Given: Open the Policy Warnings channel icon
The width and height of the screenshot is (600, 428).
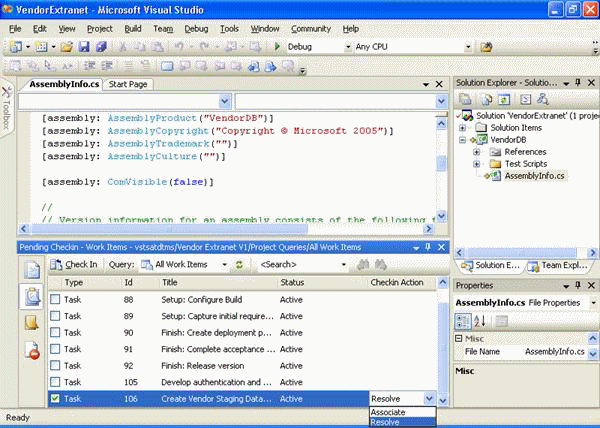Looking at the screenshot, I should (x=32, y=349).
